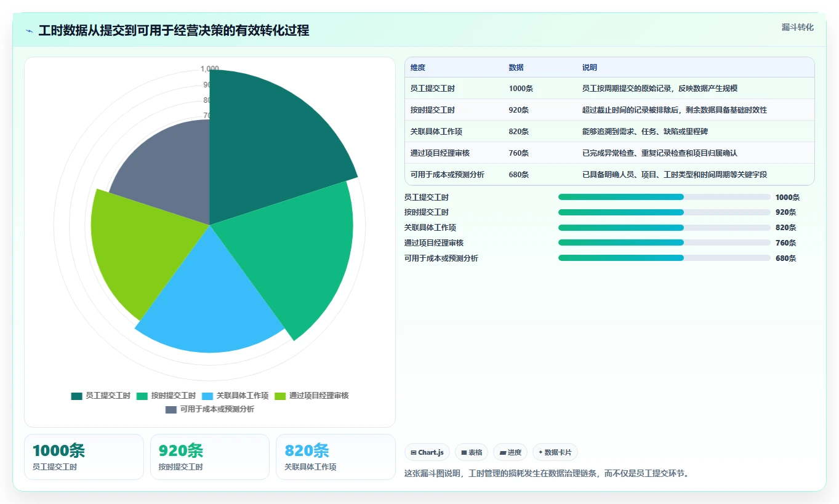Click the 680条 table cell
This screenshot has height=504, width=839.
[x=519, y=175]
